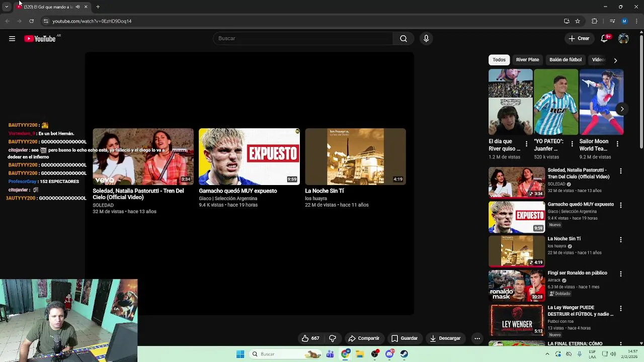Open the notifications bell
Screen dimensions: 644x362
[x=605, y=38]
